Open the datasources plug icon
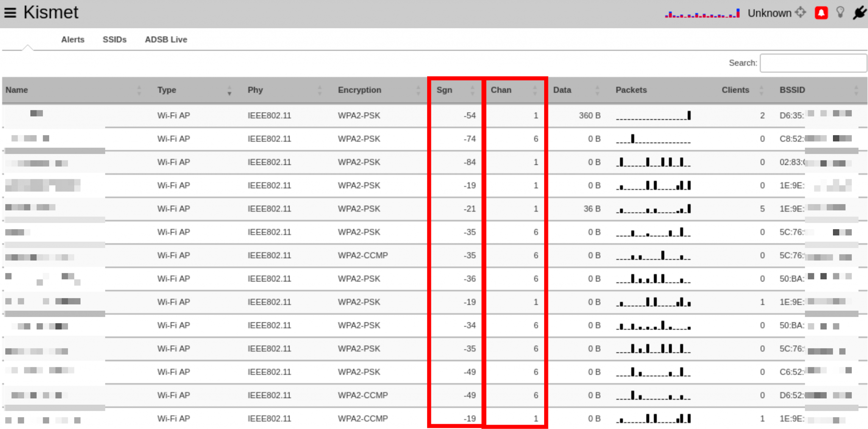Image resolution: width=868 pixels, height=429 pixels. (x=860, y=13)
